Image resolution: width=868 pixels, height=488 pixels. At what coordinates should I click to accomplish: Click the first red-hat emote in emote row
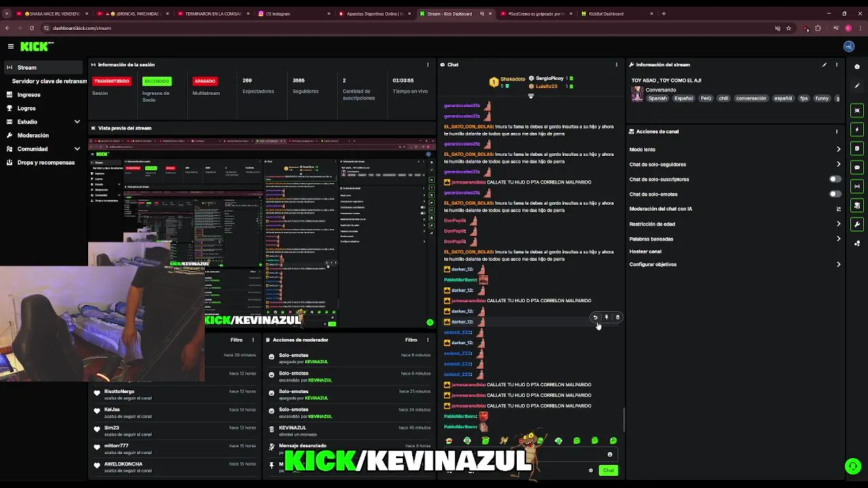tap(449, 441)
